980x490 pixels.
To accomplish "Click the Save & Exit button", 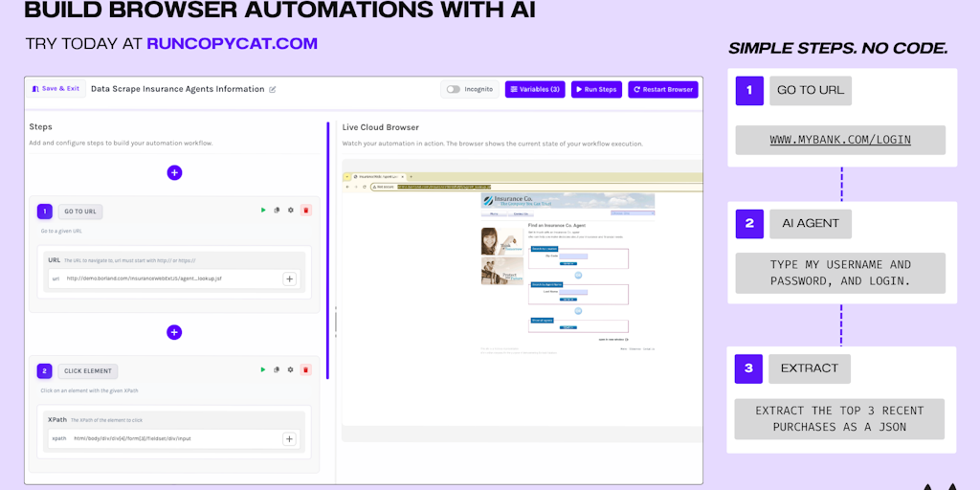I will click(56, 89).
